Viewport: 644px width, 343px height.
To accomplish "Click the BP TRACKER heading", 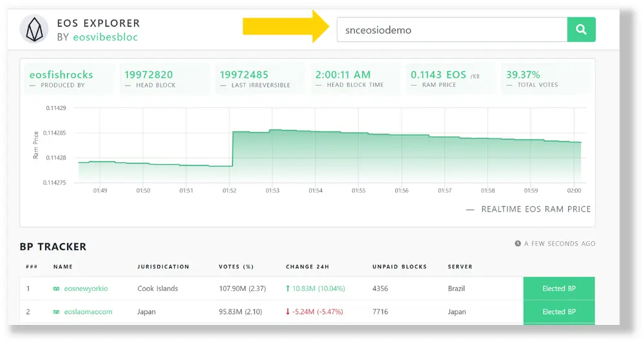I will click(53, 246).
